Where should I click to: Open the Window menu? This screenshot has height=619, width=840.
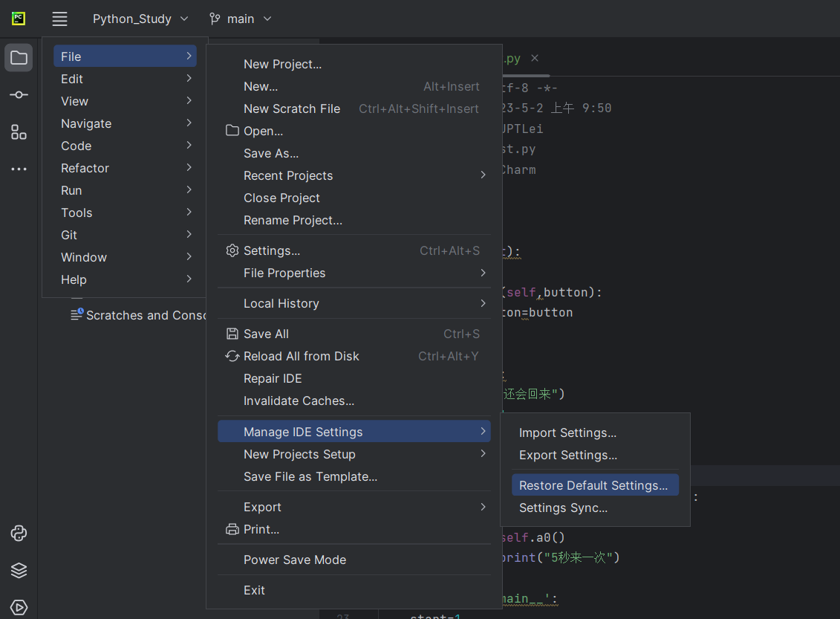(x=125, y=257)
